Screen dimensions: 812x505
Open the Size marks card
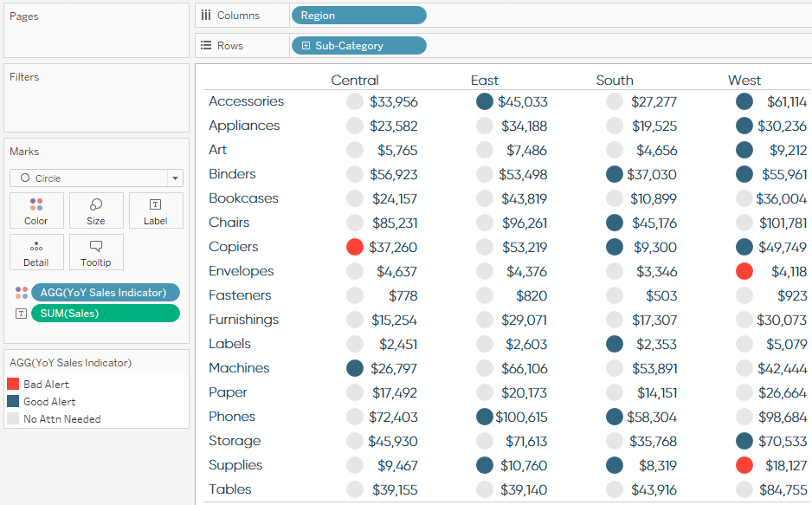click(x=96, y=210)
